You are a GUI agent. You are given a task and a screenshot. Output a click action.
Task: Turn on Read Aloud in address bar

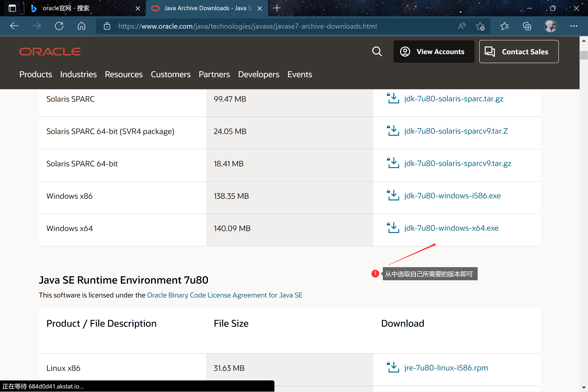(462, 26)
